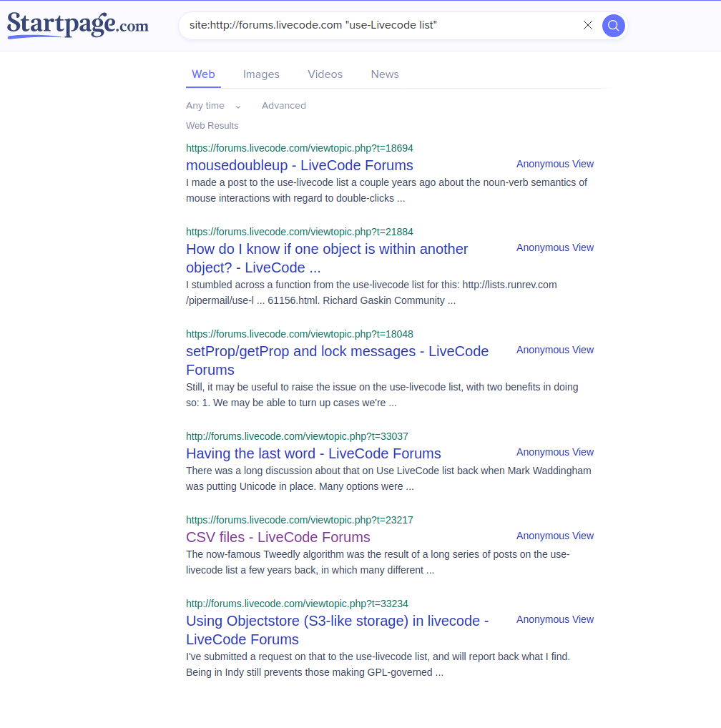This screenshot has height=728, width=721.
Task: Click the snippet about noun-verb semantics
Action: pyautogui.click(x=387, y=190)
